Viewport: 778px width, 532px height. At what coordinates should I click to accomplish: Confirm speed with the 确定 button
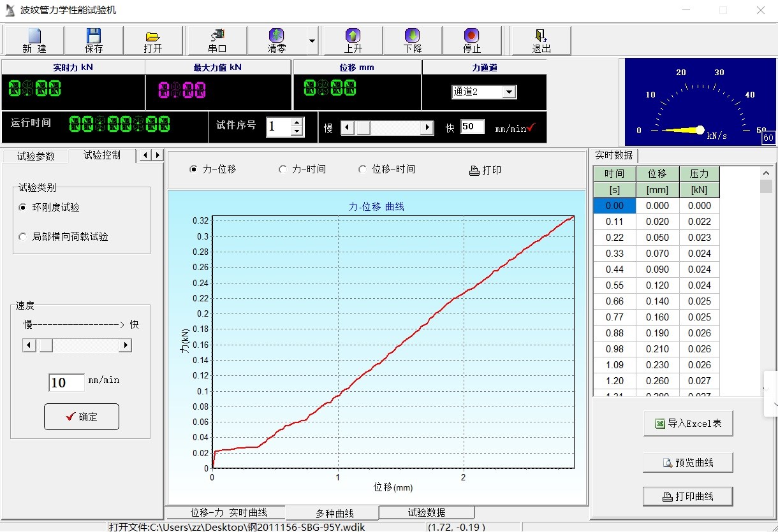(x=82, y=417)
